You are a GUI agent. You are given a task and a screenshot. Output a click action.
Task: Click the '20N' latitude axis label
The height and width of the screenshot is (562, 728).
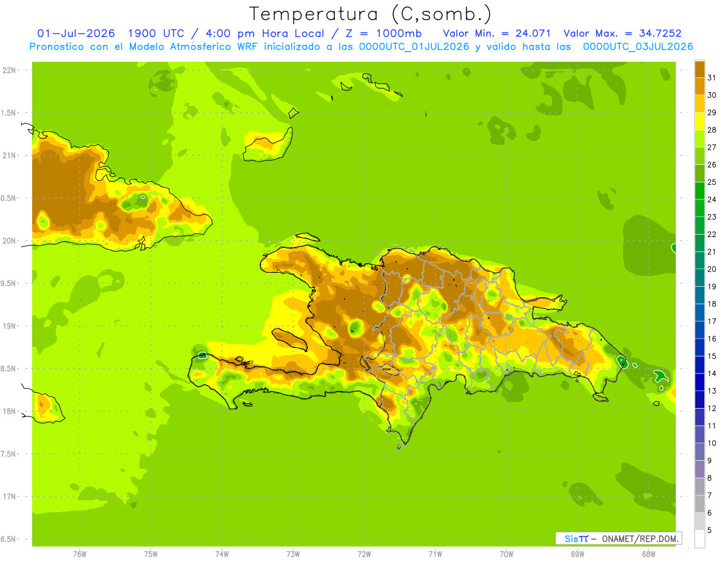(x=10, y=241)
